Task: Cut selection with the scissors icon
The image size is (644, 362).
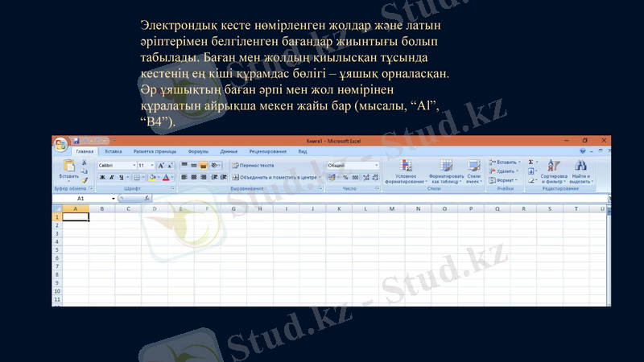Action: pyautogui.click(x=85, y=162)
